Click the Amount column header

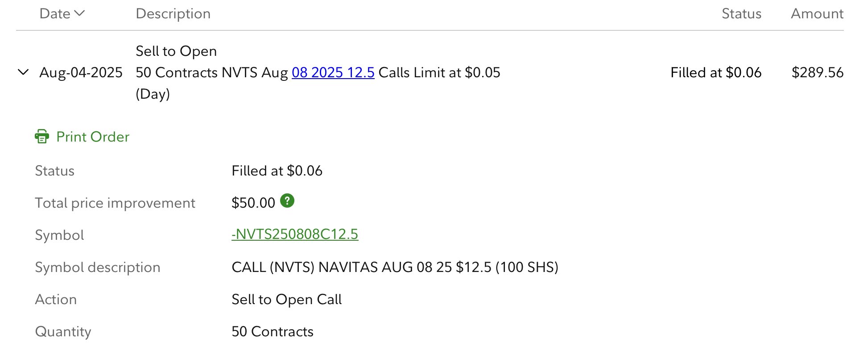(x=817, y=14)
